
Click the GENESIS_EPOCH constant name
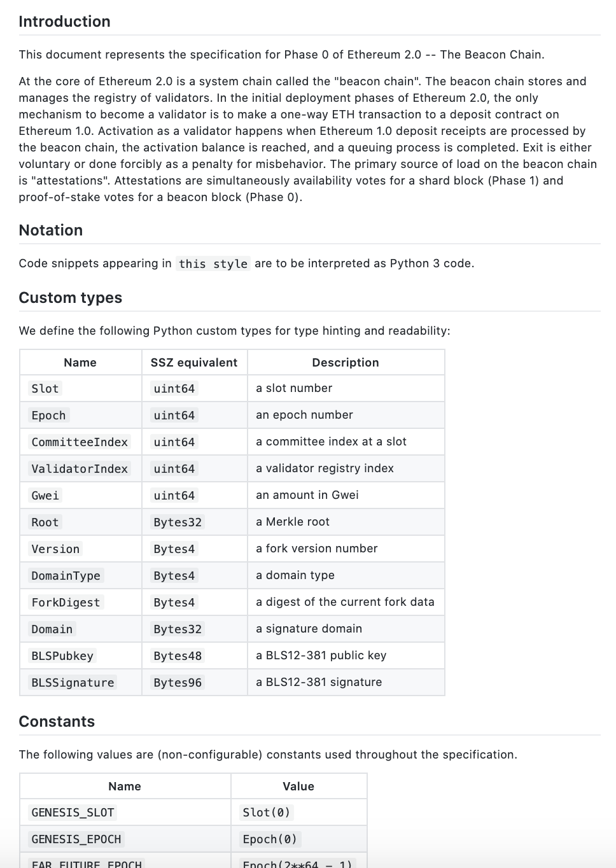(76, 839)
